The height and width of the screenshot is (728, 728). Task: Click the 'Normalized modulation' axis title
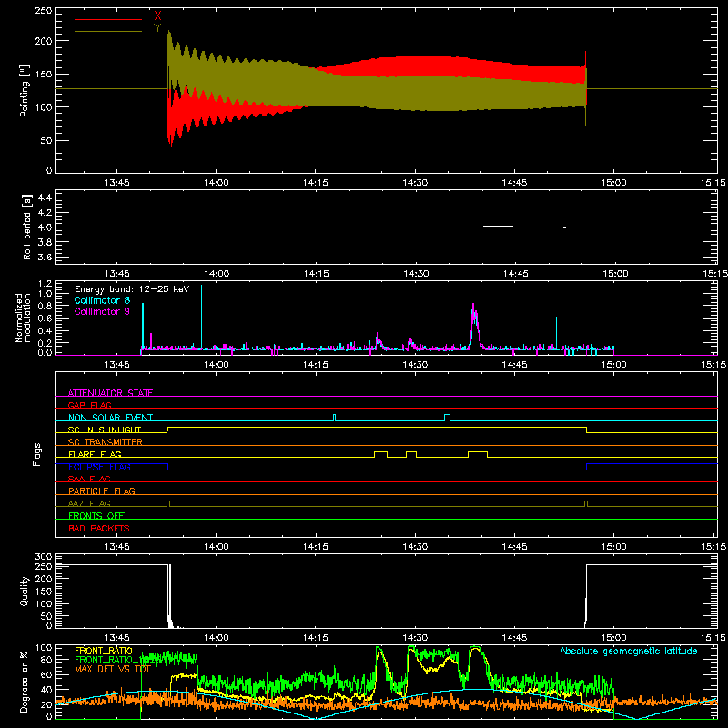coord(24,318)
